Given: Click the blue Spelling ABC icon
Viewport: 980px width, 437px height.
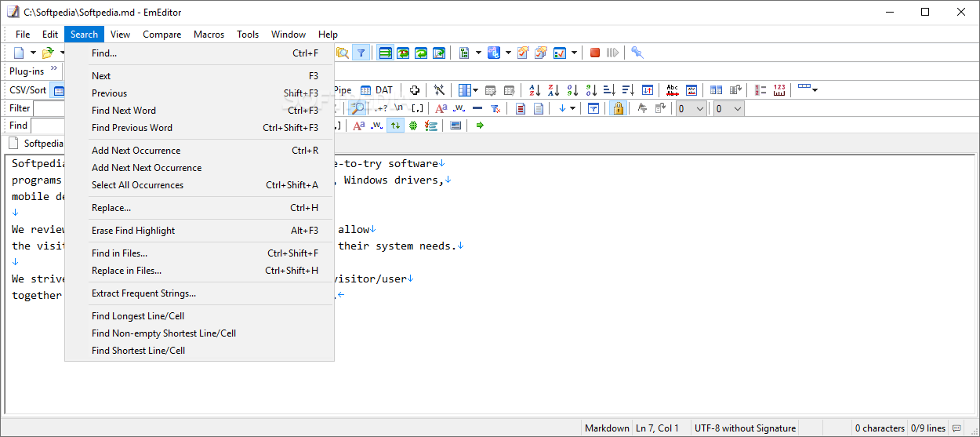Looking at the screenshot, I should point(494,53).
